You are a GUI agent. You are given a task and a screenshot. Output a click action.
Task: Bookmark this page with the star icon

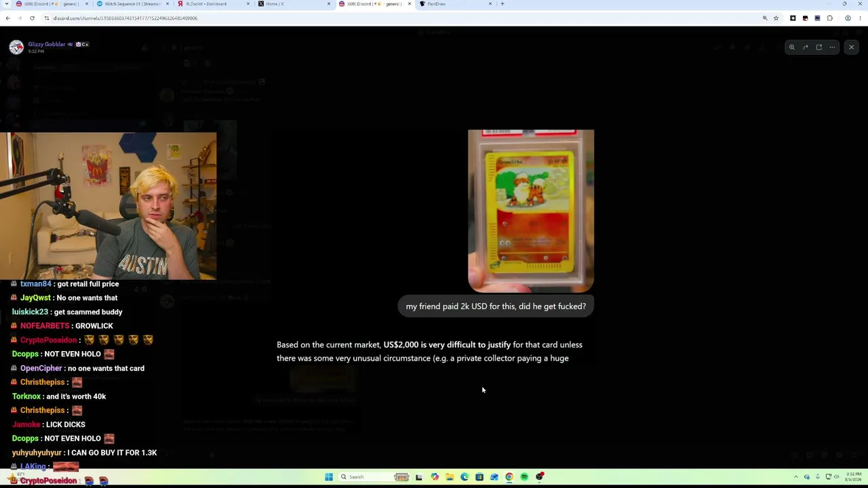click(x=776, y=18)
